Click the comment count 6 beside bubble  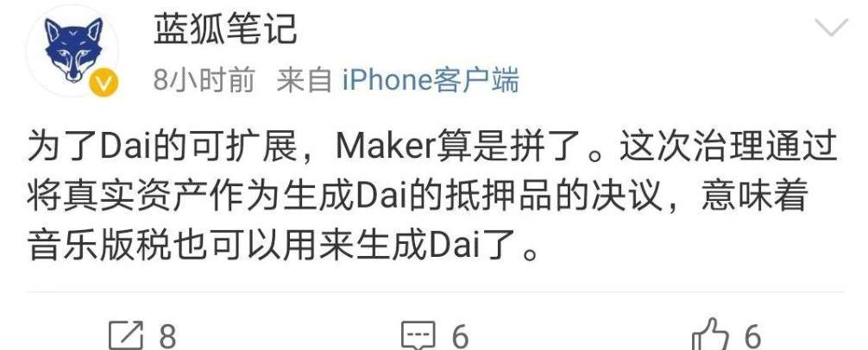pyautogui.click(x=460, y=335)
